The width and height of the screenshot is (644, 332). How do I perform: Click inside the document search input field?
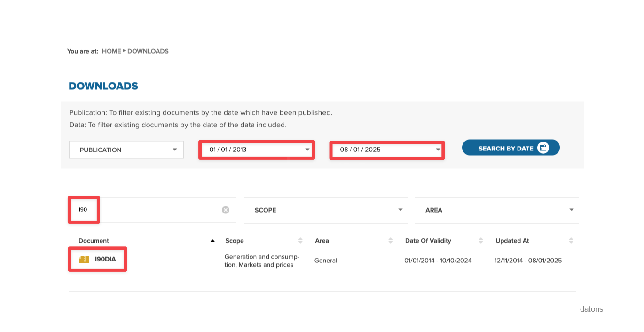click(x=141, y=210)
